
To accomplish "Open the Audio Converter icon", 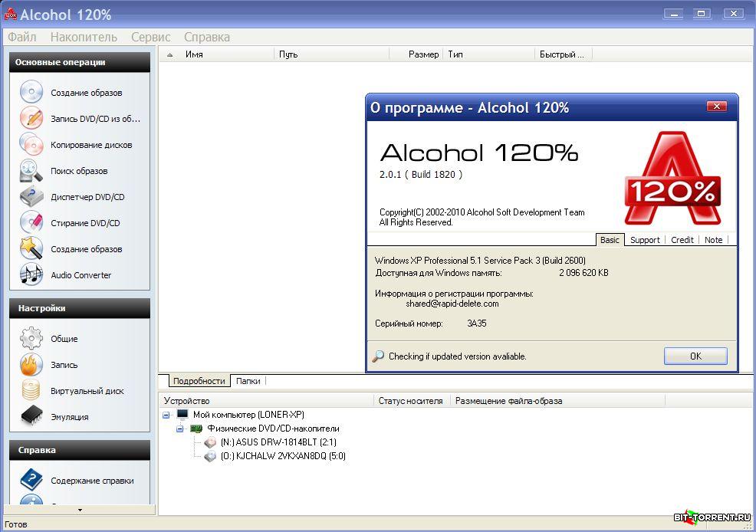I will coord(31,275).
